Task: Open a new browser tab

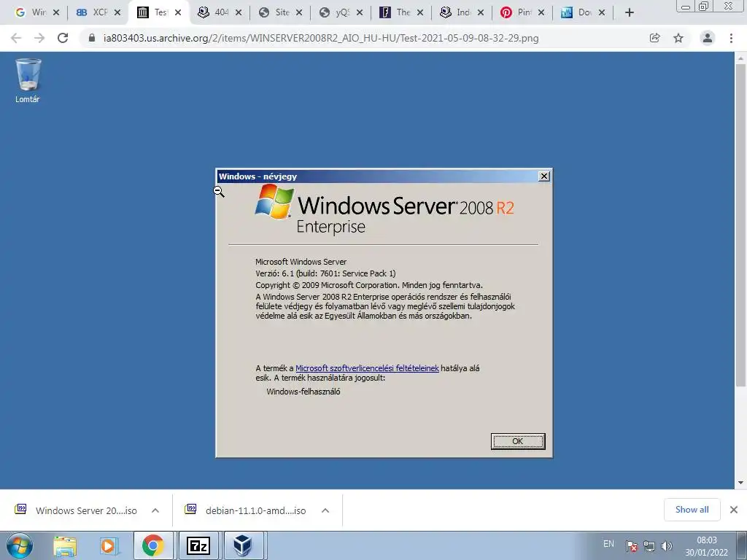Action: (630, 13)
